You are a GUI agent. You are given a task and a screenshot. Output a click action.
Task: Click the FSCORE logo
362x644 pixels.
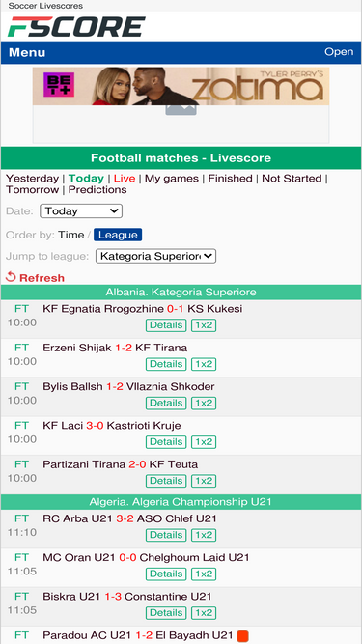[x=77, y=27]
